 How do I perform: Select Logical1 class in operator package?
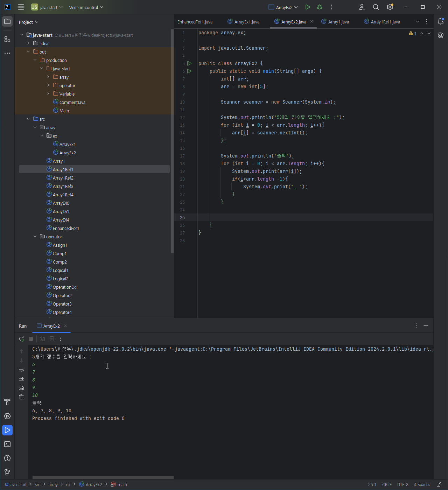coord(61,270)
